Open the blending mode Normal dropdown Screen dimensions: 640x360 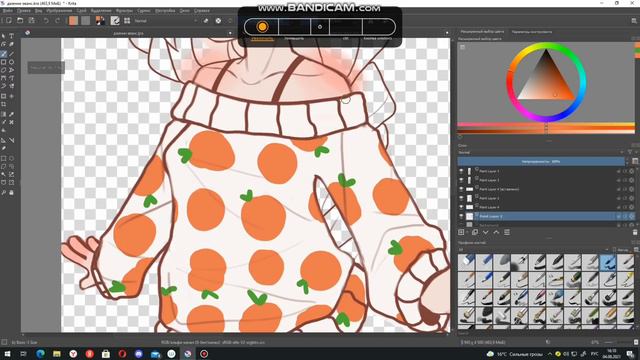[166, 20]
